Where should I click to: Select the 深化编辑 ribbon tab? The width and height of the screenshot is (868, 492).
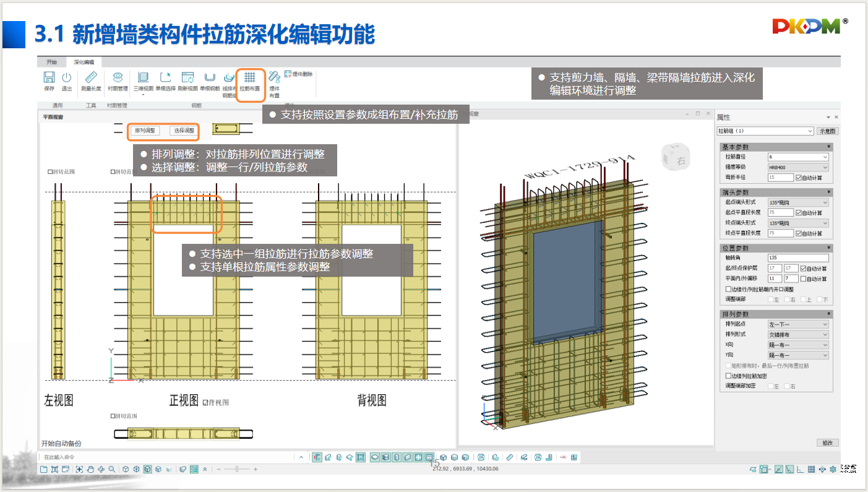[84, 62]
